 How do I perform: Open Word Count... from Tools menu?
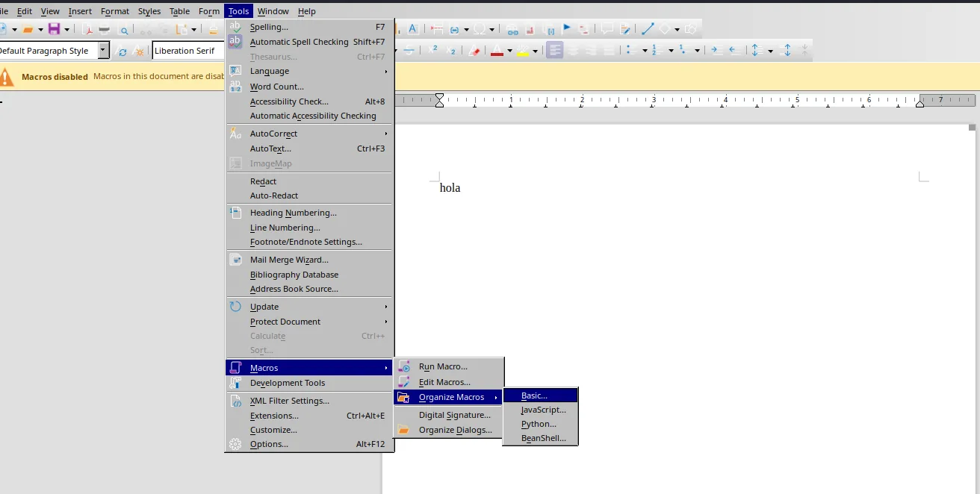pos(309,87)
